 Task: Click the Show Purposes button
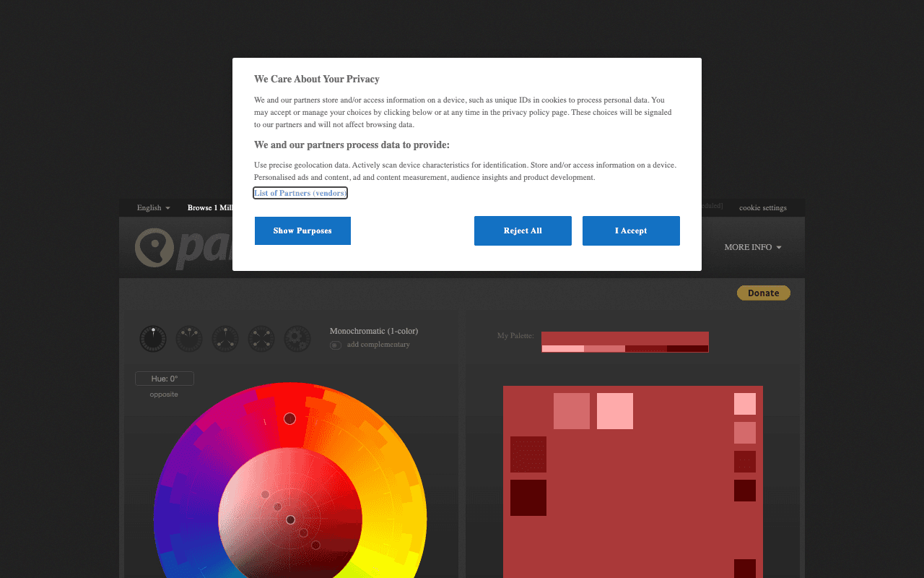[x=302, y=230]
